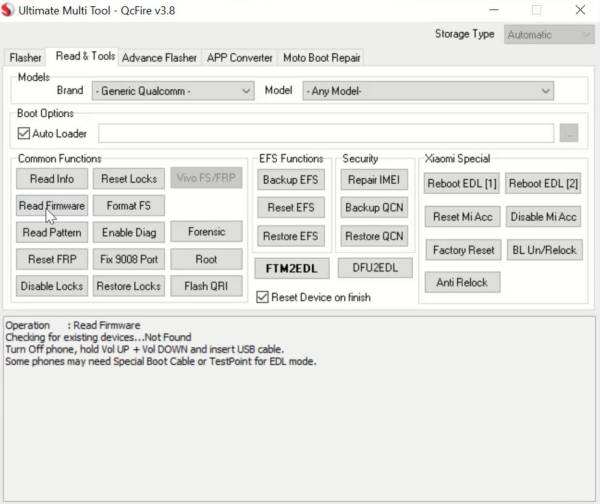Click the FTM2EDL button
Screen dimensions: 600x504
(292, 268)
